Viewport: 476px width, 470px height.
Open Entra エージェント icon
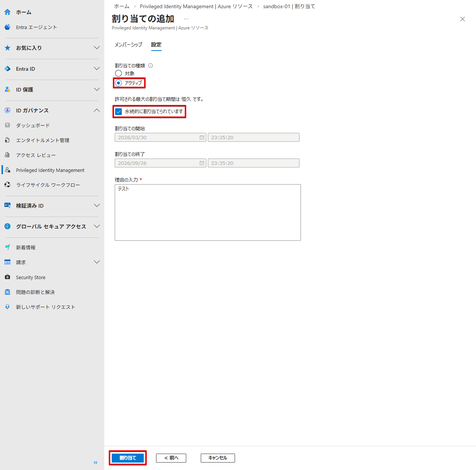[x=7, y=27]
